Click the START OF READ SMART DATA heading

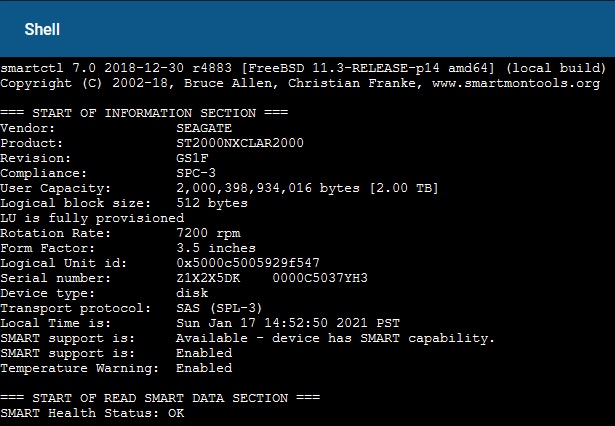[160, 398]
